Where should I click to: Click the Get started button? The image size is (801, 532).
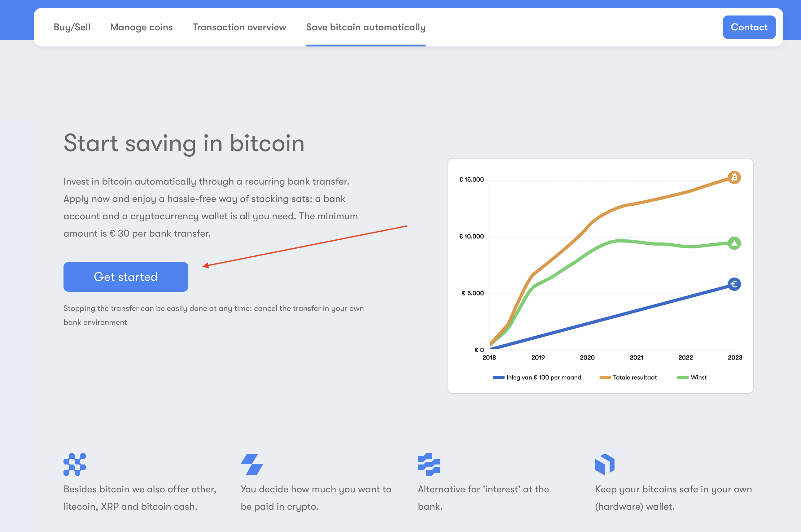point(125,277)
